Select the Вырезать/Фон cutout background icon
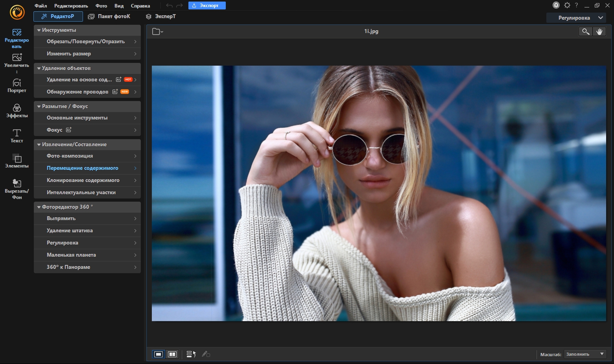This screenshot has height=364, width=614. [17, 189]
